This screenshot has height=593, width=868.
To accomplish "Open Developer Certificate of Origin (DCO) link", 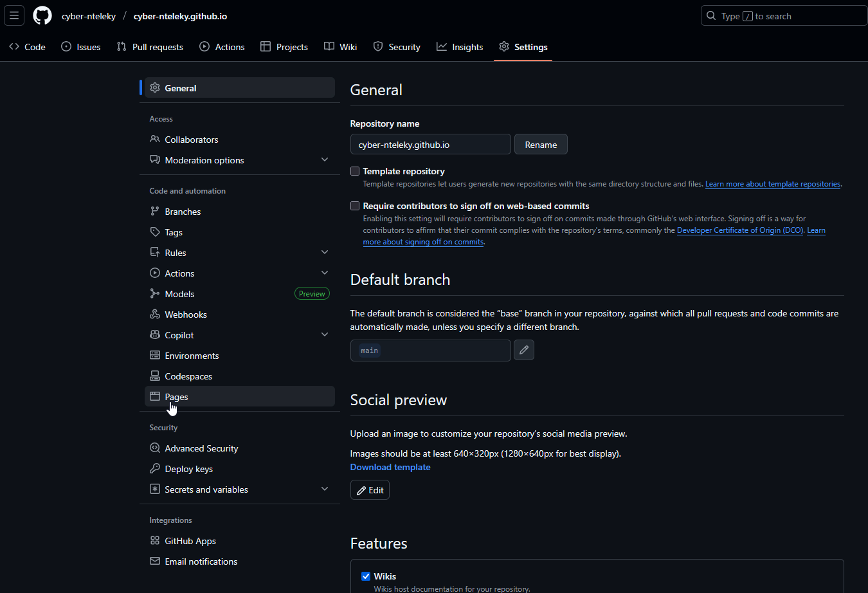I will pos(740,230).
